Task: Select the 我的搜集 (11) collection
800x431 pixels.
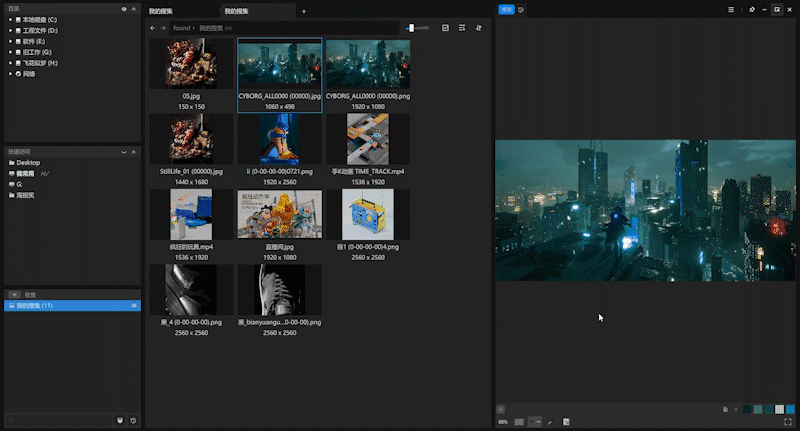Action: point(72,306)
